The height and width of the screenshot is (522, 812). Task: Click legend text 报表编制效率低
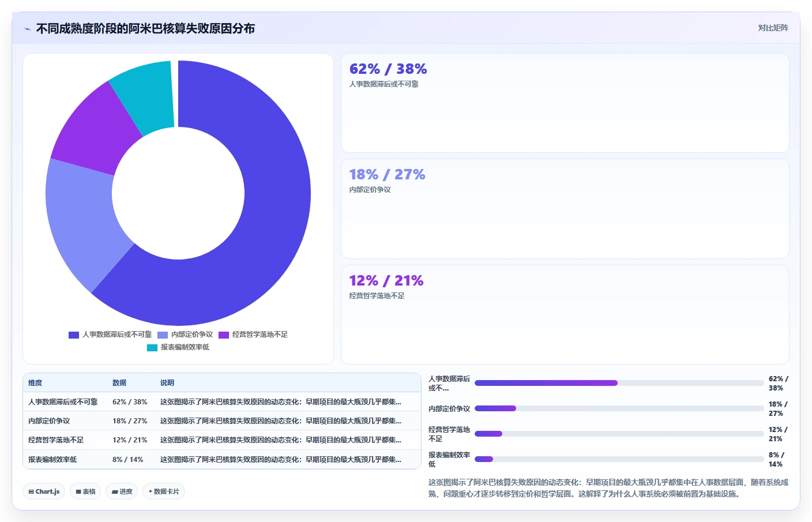point(185,347)
